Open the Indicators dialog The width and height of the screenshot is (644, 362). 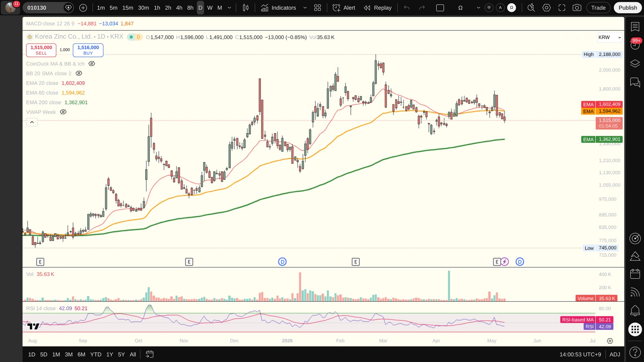(279, 8)
